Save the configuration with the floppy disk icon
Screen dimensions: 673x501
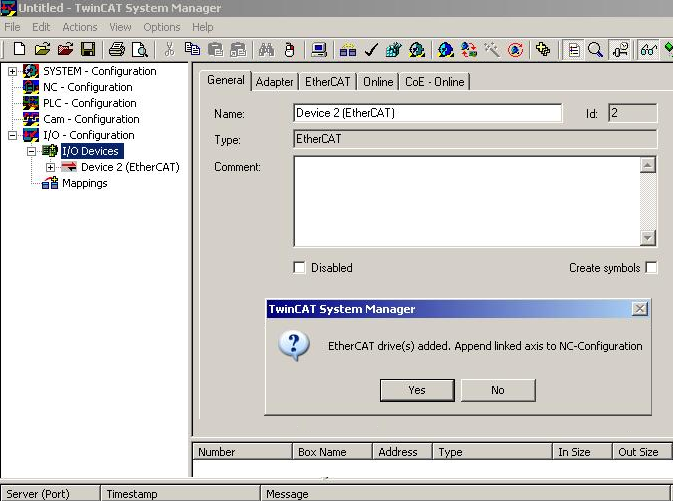(88, 50)
